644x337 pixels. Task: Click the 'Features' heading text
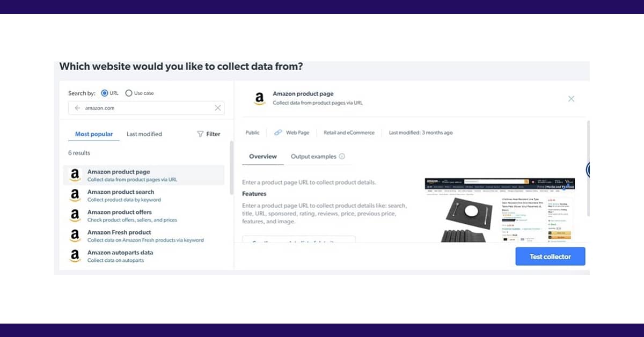pos(254,194)
